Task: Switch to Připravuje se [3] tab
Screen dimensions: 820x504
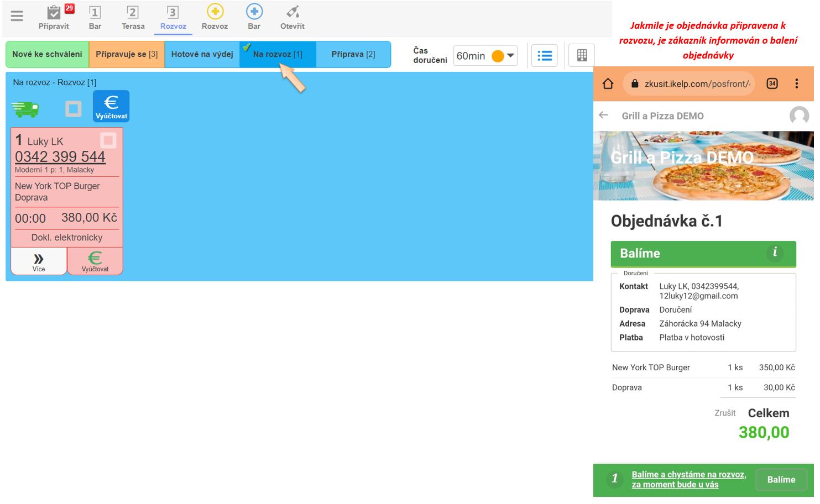Action: coord(127,54)
